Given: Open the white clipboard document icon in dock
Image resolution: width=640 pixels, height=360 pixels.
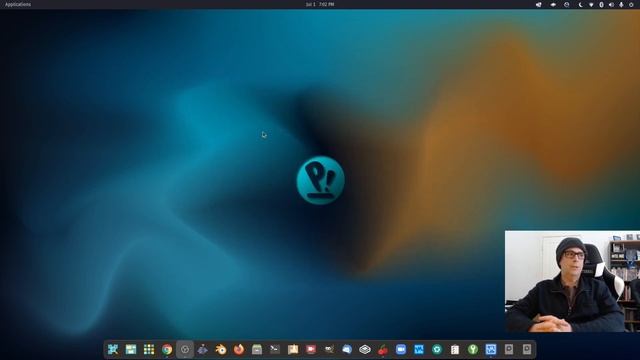Looking at the screenshot, I should click(455, 349).
